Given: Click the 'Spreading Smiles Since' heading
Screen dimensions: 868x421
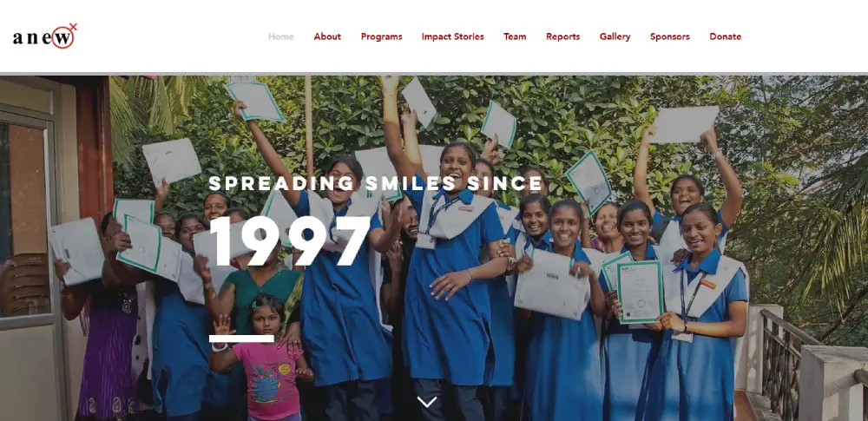Looking at the screenshot, I should [x=377, y=183].
